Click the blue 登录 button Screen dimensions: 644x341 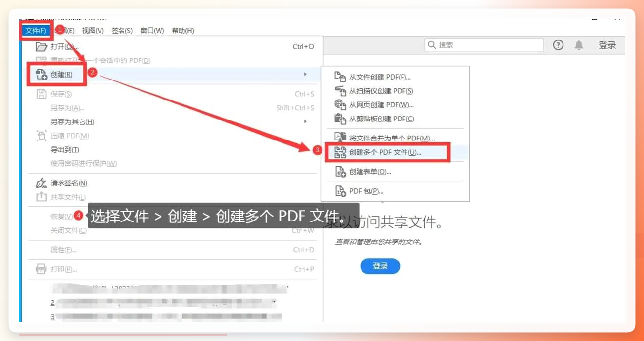coord(380,266)
